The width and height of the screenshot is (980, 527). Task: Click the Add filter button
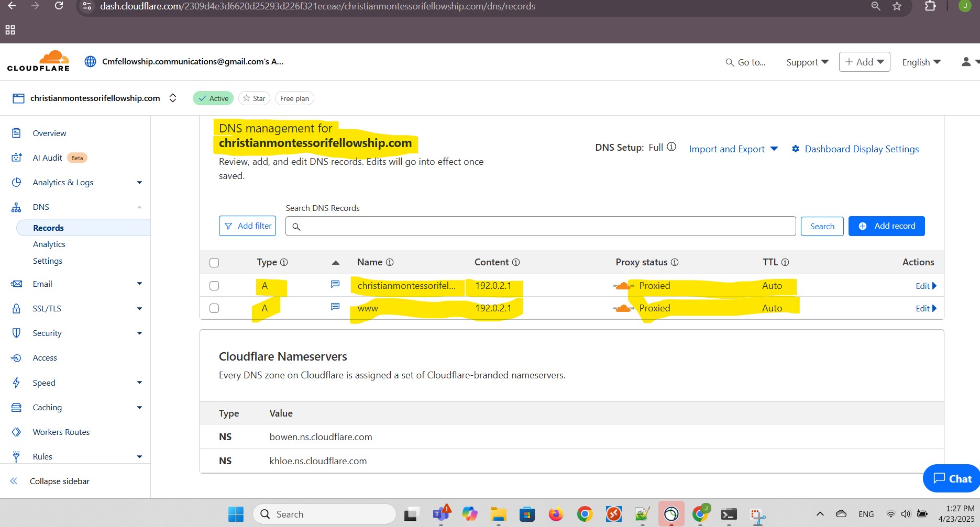(247, 226)
